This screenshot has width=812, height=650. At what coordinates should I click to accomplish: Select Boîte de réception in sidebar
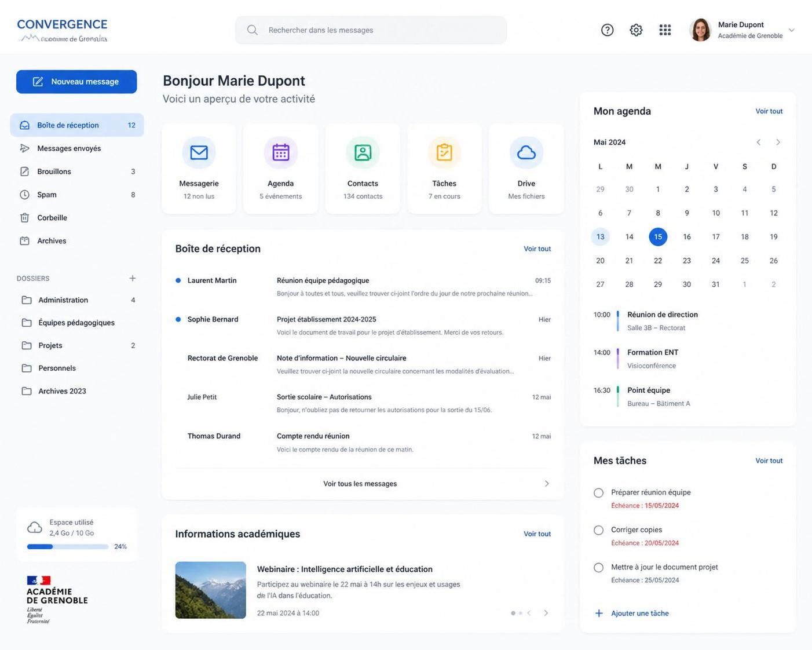[x=77, y=125]
